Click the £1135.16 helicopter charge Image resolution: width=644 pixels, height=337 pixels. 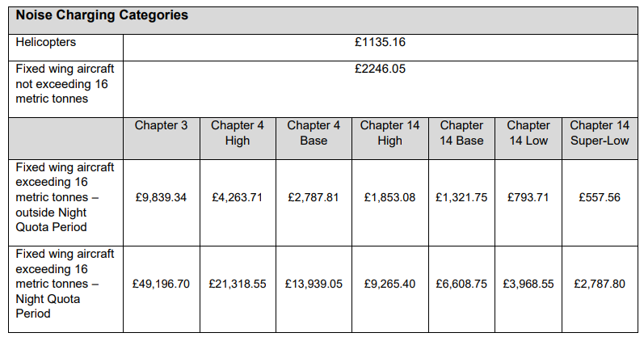point(380,42)
